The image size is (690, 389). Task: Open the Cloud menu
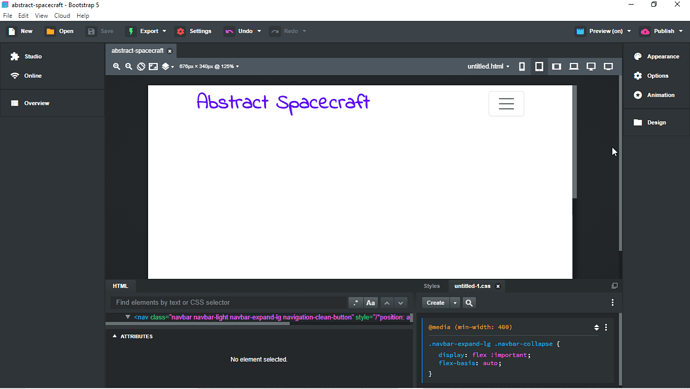click(62, 15)
